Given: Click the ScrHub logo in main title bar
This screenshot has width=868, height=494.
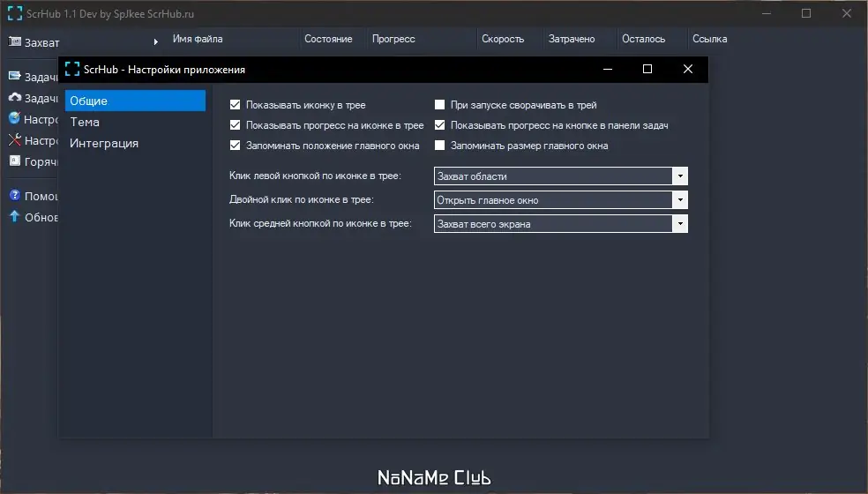Looking at the screenshot, I should [x=15, y=14].
